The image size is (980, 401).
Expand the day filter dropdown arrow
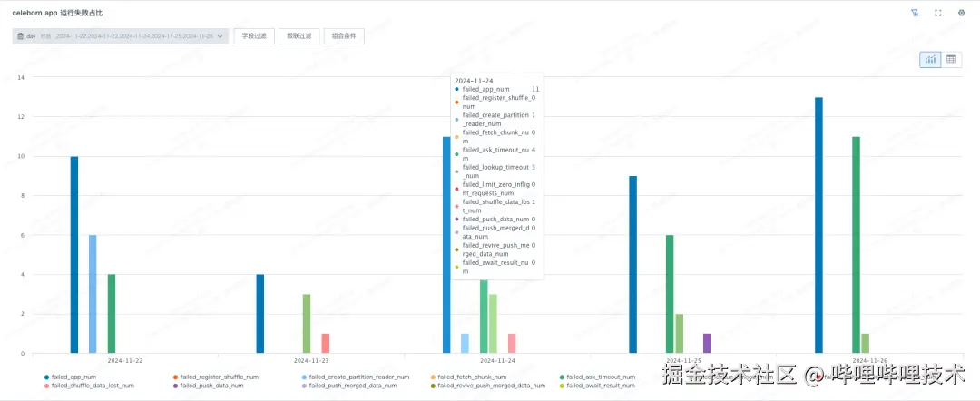(220, 36)
